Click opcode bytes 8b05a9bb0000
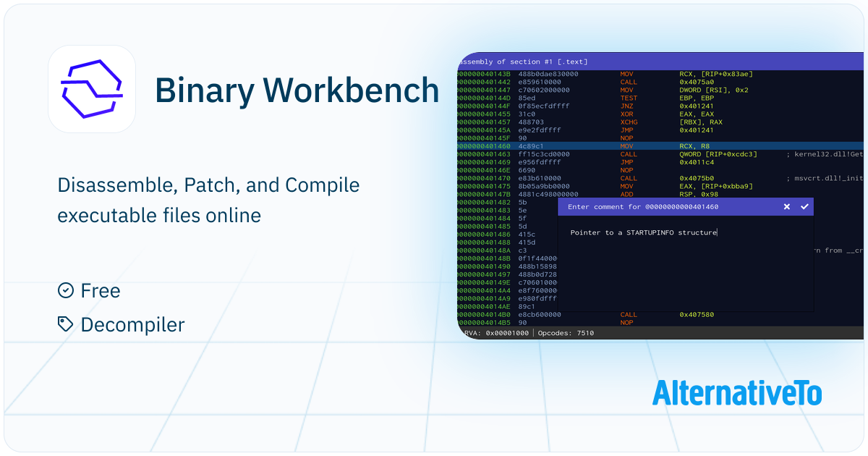The height and width of the screenshot is (456, 868). 544,185
